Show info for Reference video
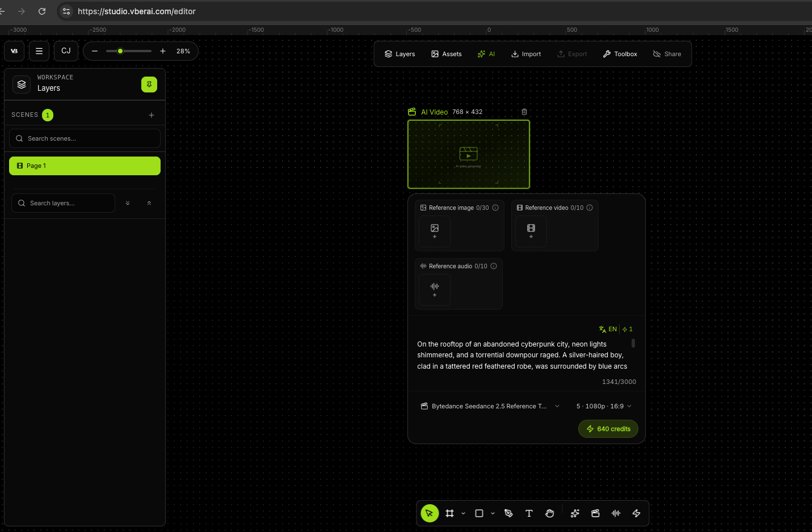 point(590,208)
